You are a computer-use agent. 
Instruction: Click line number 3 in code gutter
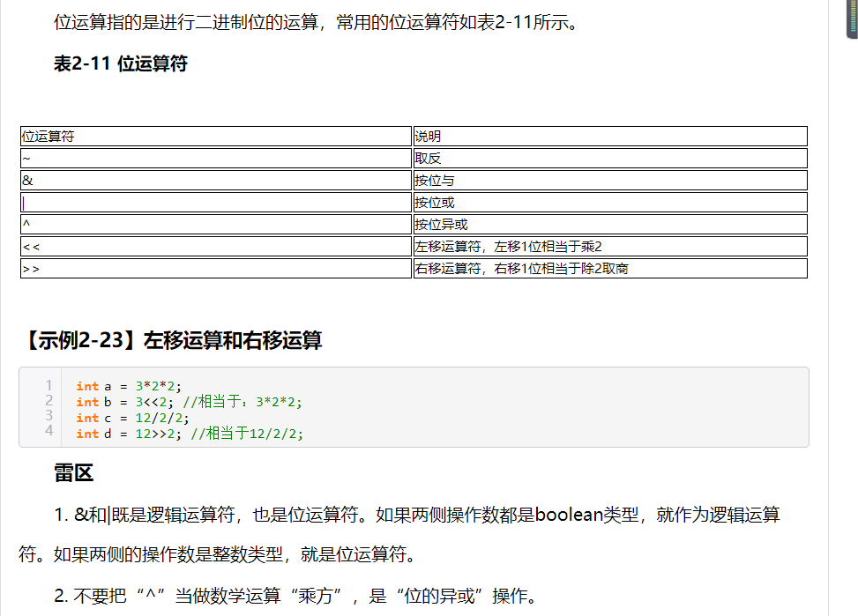pyautogui.click(x=48, y=416)
